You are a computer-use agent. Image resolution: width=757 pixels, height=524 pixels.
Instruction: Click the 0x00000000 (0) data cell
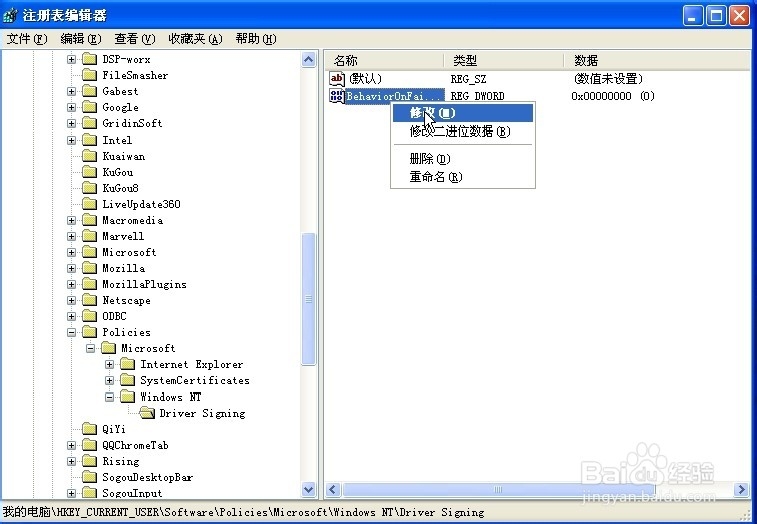[613, 96]
